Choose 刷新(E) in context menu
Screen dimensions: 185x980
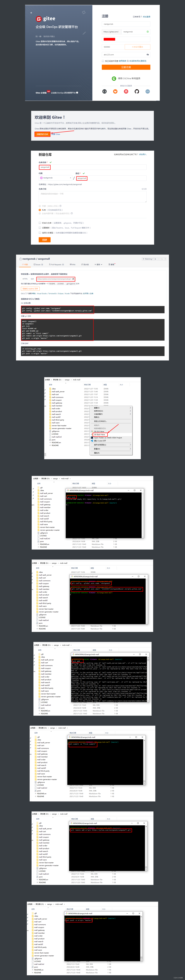coord(111,417)
